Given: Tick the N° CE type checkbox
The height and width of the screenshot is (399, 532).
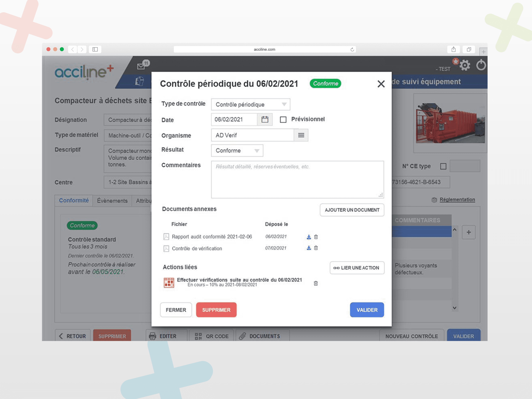Looking at the screenshot, I should 443,166.
